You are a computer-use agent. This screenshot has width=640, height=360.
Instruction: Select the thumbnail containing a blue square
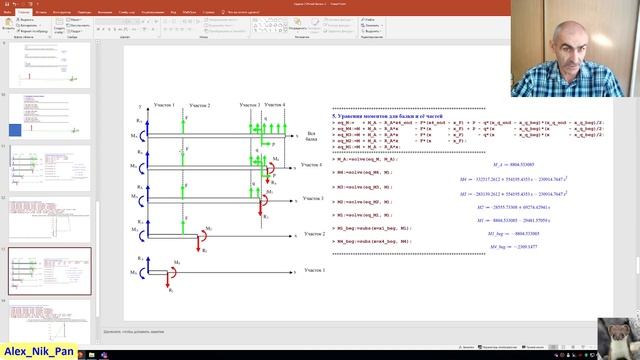click(50, 116)
